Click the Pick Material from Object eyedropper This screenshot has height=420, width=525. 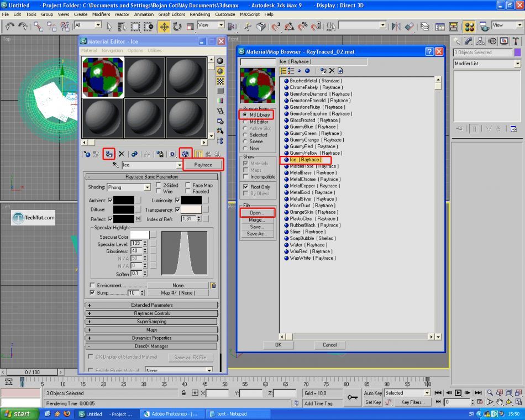point(116,165)
